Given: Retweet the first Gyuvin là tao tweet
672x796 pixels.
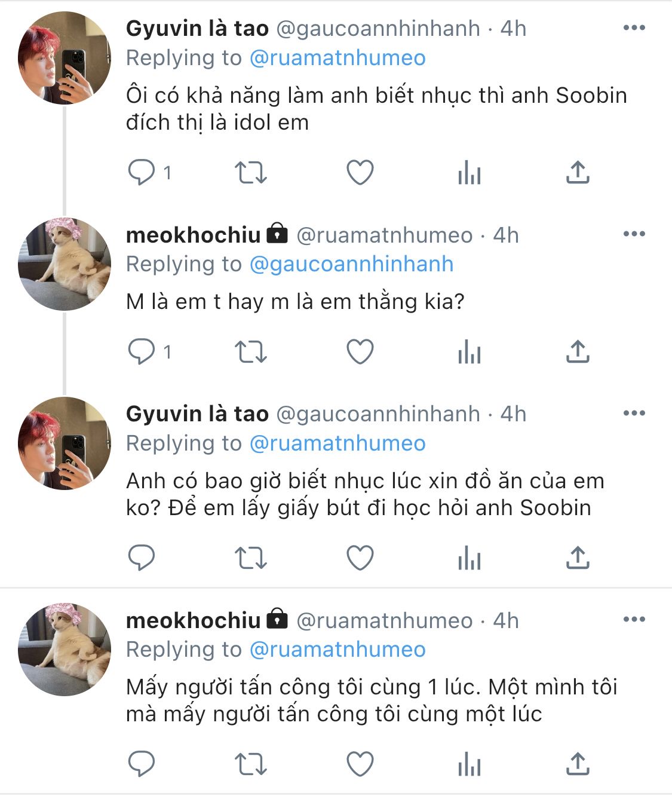Looking at the screenshot, I should 250,173.
